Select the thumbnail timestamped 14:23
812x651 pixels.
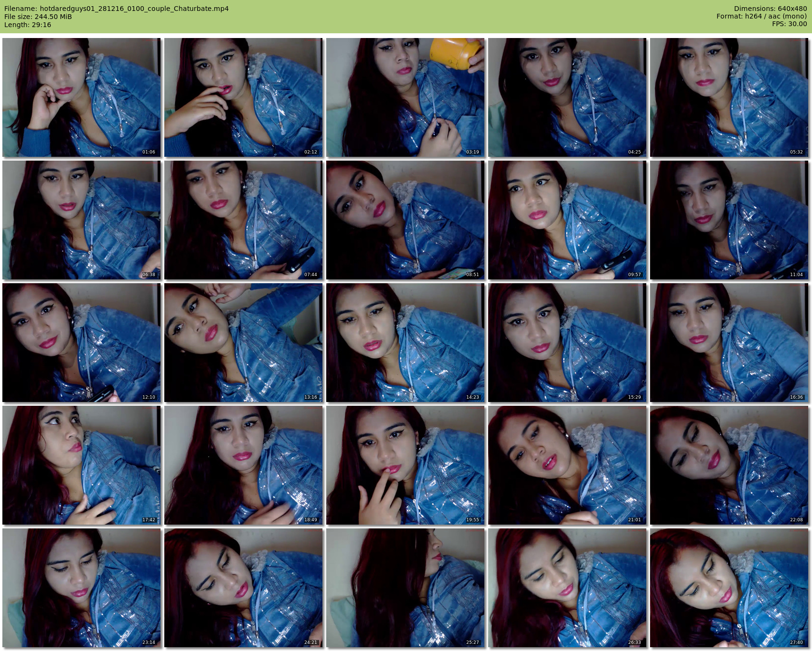(x=405, y=343)
